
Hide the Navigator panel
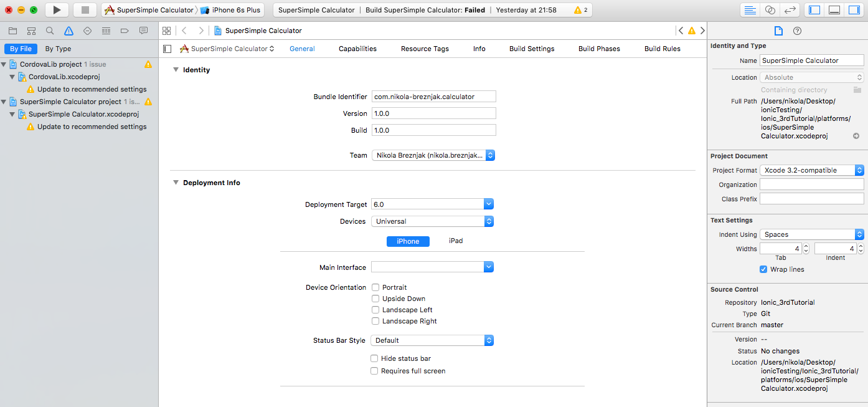[x=814, y=10]
